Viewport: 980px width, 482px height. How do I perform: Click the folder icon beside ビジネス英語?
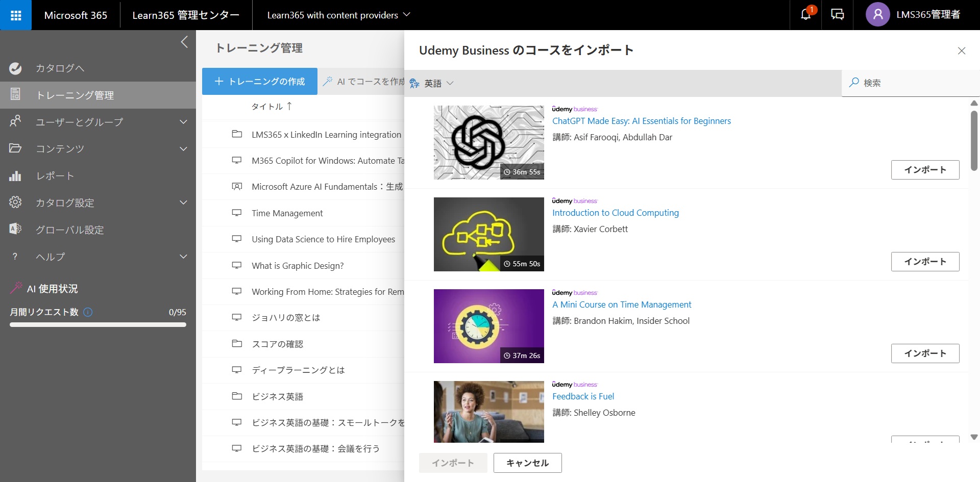(x=237, y=396)
